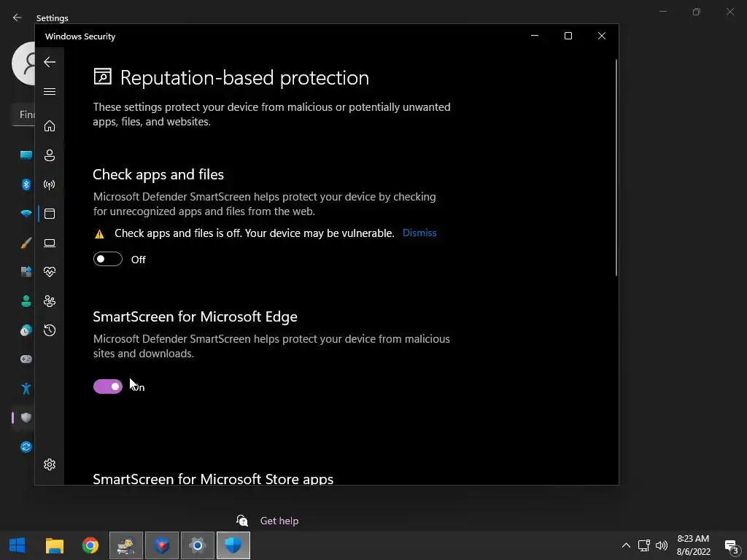Go back in the Settings window
The image size is (747, 560).
pyautogui.click(x=18, y=17)
